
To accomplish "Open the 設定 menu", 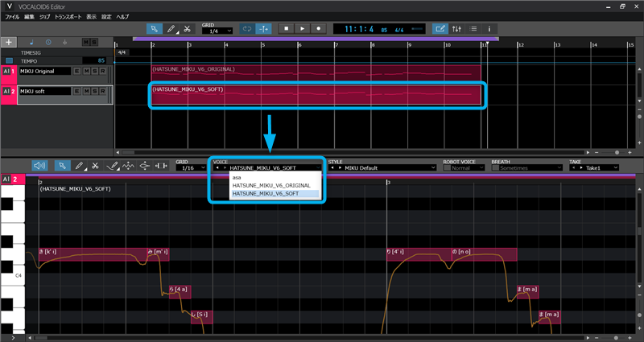I will [106, 17].
